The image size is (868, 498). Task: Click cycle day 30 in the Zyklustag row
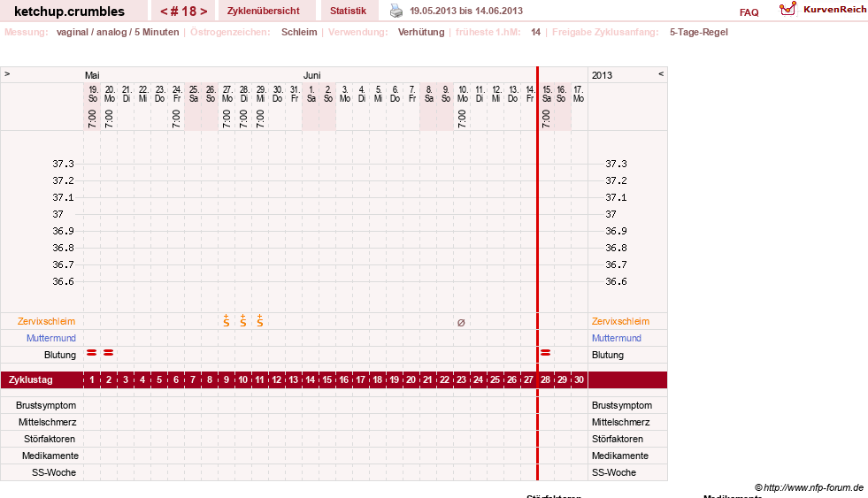pyautogui.click(x=579, y=379)
